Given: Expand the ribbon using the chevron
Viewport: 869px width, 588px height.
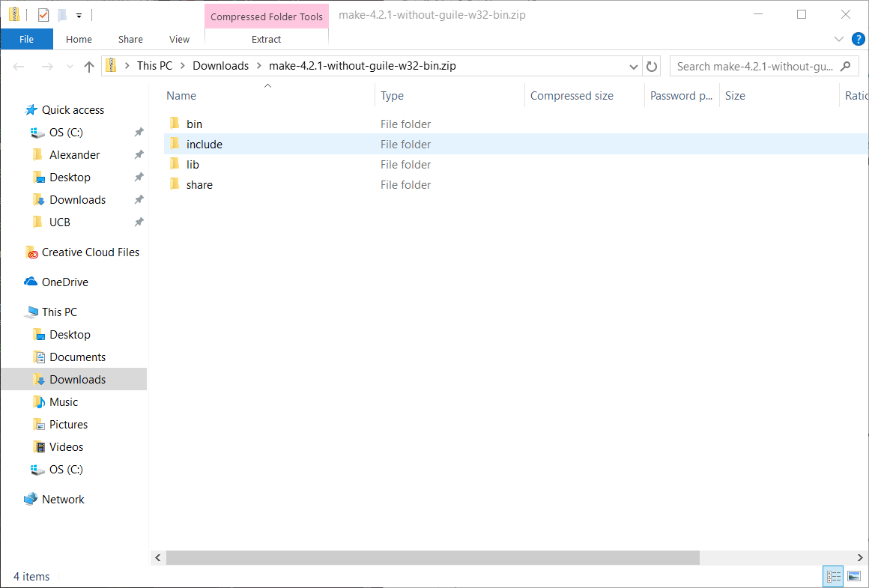Looking at the screenshot, I should click(839, 39).
